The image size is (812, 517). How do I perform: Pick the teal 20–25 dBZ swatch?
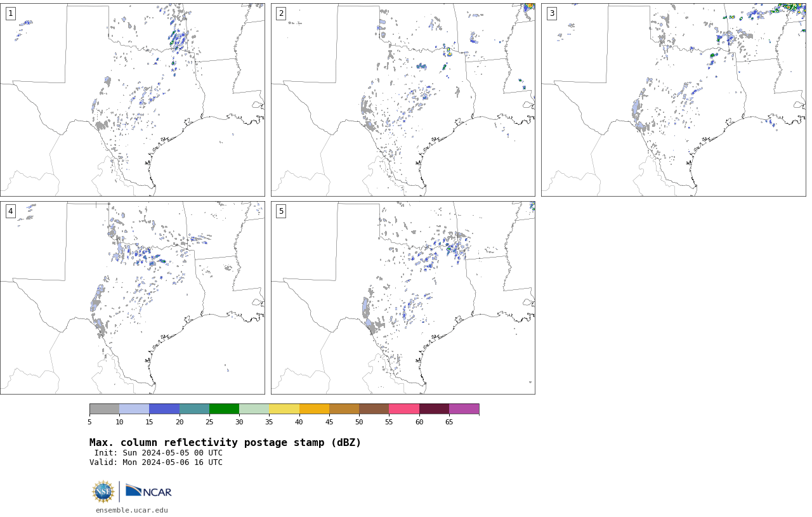pos(195,409)
